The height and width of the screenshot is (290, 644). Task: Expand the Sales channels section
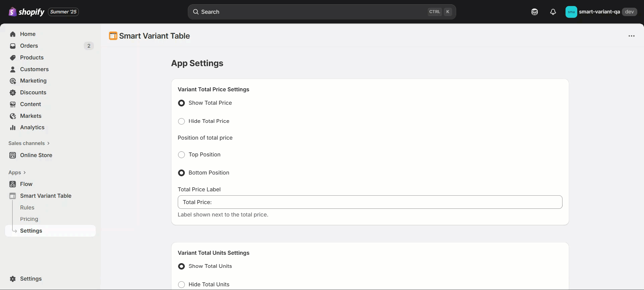(29, 143)
